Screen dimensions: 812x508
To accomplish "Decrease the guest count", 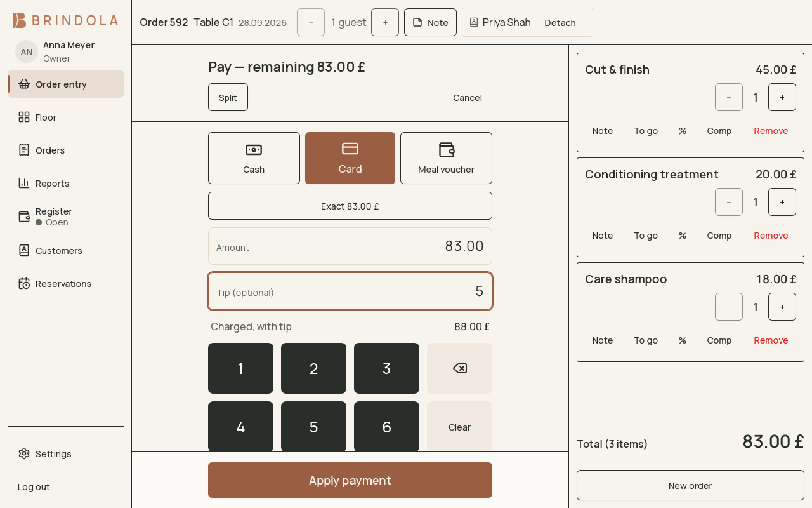I will pyautogui.click(x=311, y=22).
